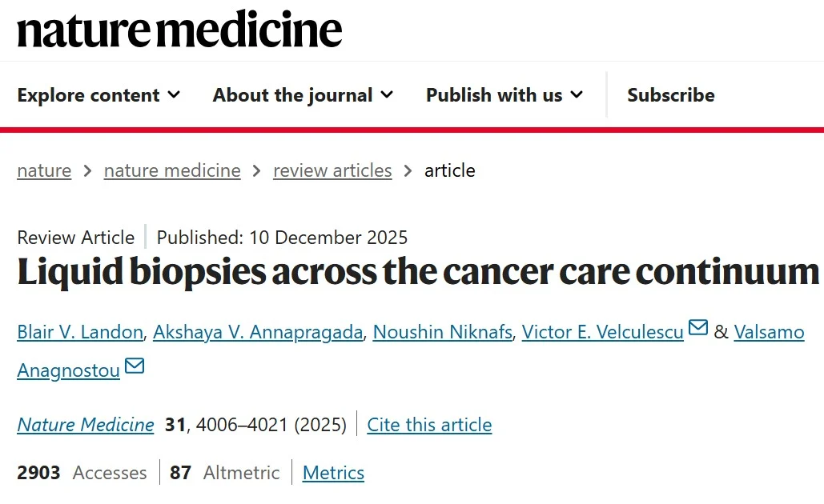Image resolution: width=824 pixels, height=504 pixels.
Task: Click Cite this article link
Action: pos(429,425)
